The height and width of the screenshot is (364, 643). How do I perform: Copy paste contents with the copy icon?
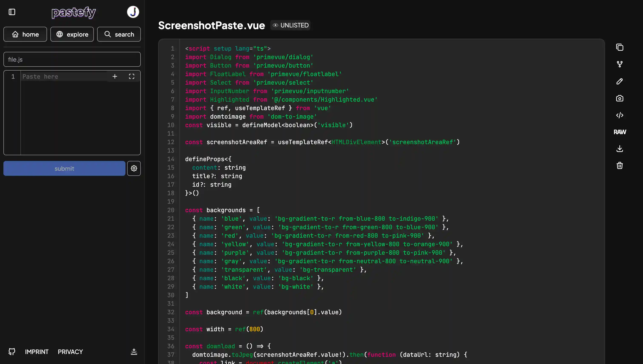(x=619, y=47)
